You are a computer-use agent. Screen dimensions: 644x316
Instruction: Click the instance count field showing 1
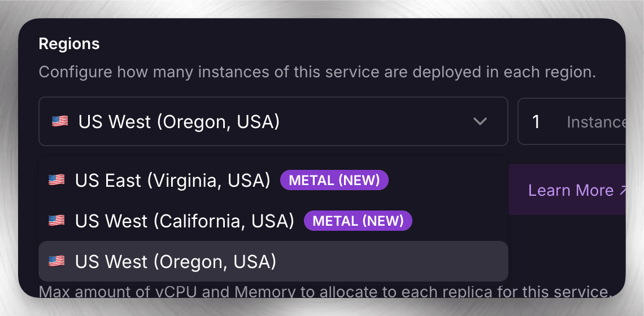click(536, 121)
